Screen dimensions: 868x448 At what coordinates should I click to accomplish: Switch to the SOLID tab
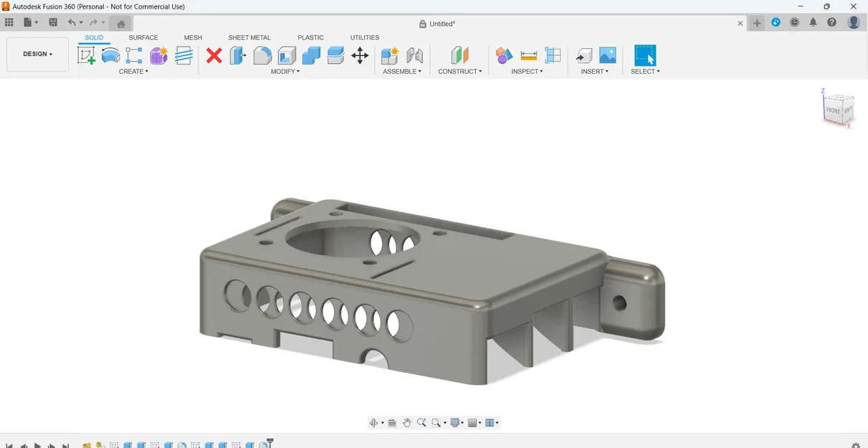(94, 37)
